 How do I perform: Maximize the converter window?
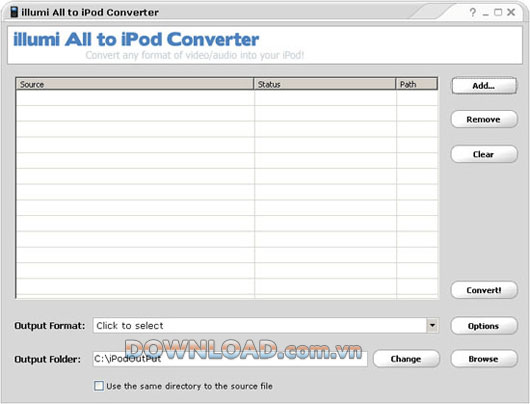point(498,13)
